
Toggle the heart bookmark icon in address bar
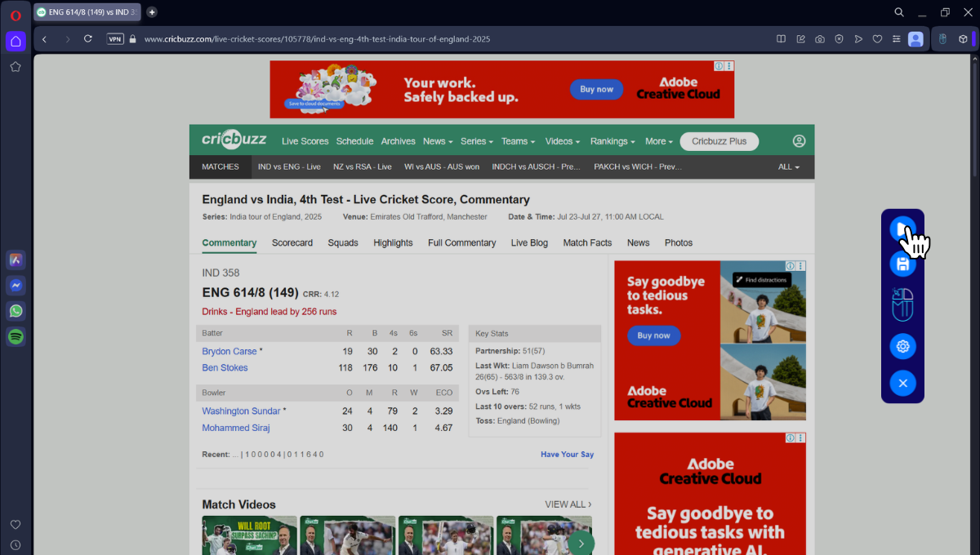pos(877,39)
